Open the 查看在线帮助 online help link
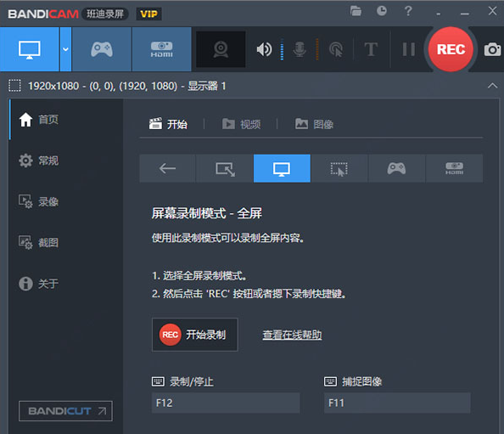 click(292, 335)
